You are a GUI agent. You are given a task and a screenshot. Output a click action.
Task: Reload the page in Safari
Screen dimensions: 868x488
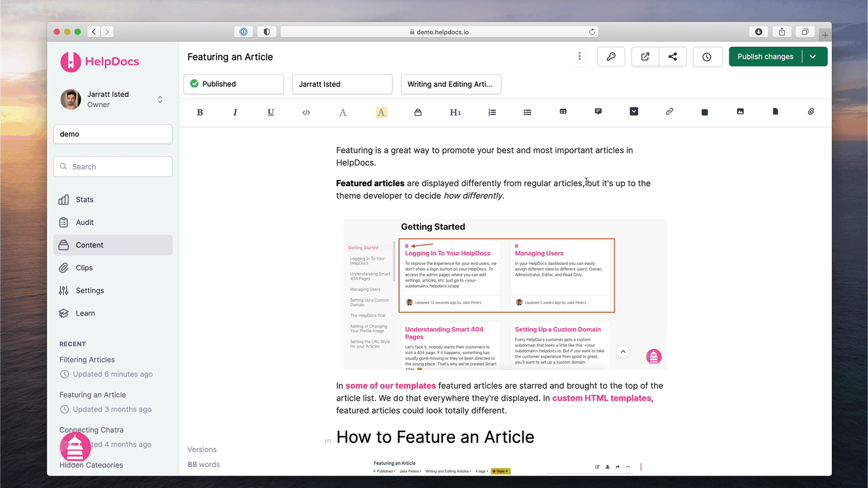592,32
